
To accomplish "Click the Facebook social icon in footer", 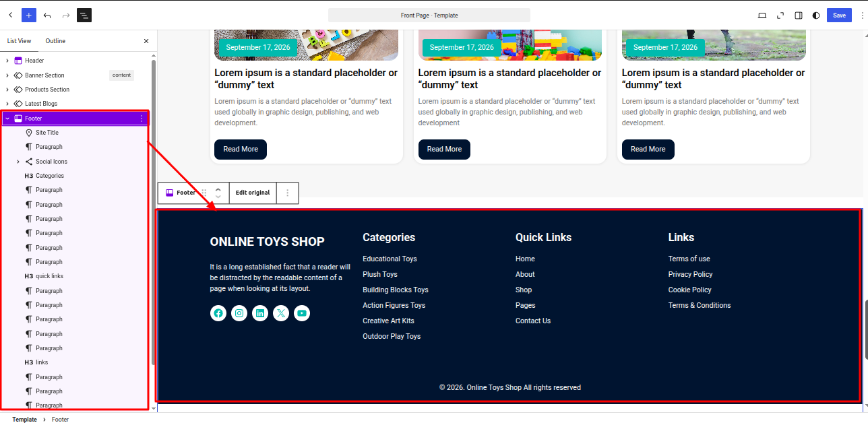I will click(x=218, y=313).
